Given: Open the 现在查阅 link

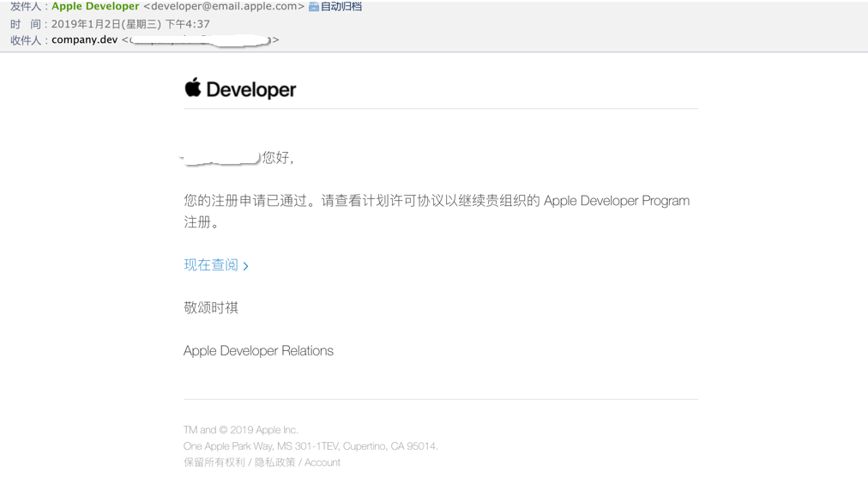Looking at the screenshot, I should (211, 264).
